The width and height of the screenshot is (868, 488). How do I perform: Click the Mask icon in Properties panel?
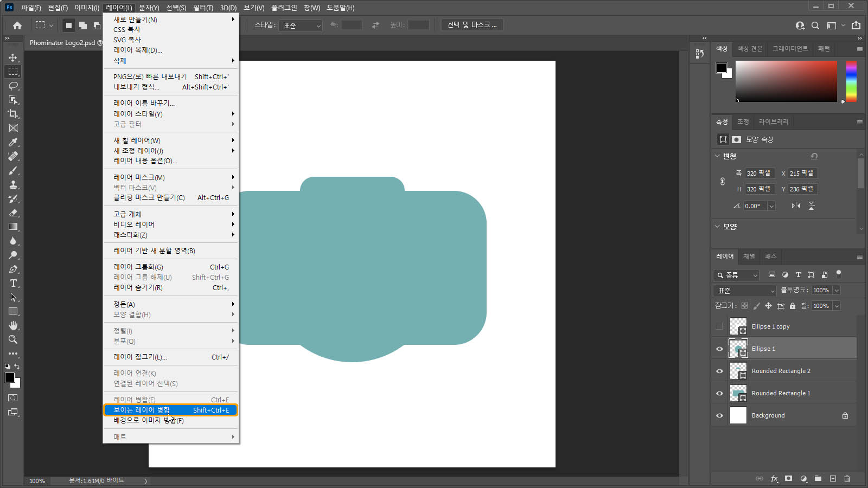736,139
